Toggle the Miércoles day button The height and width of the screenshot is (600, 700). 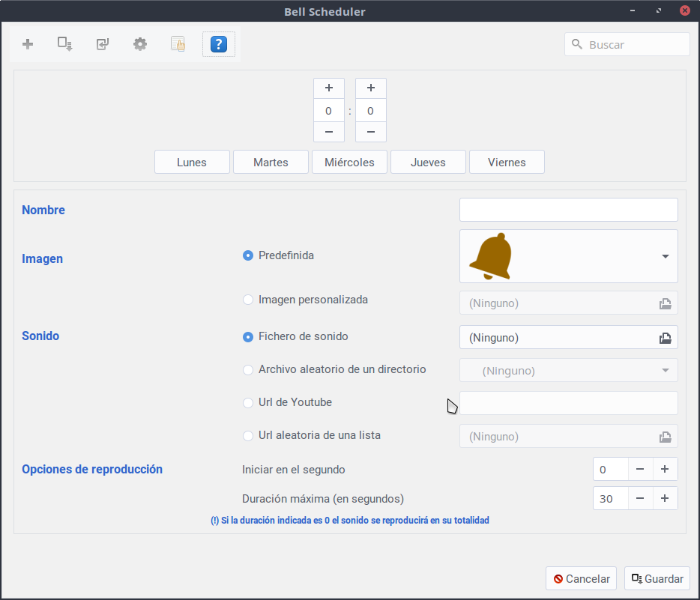pyautogui.click(x=349, y=162)
